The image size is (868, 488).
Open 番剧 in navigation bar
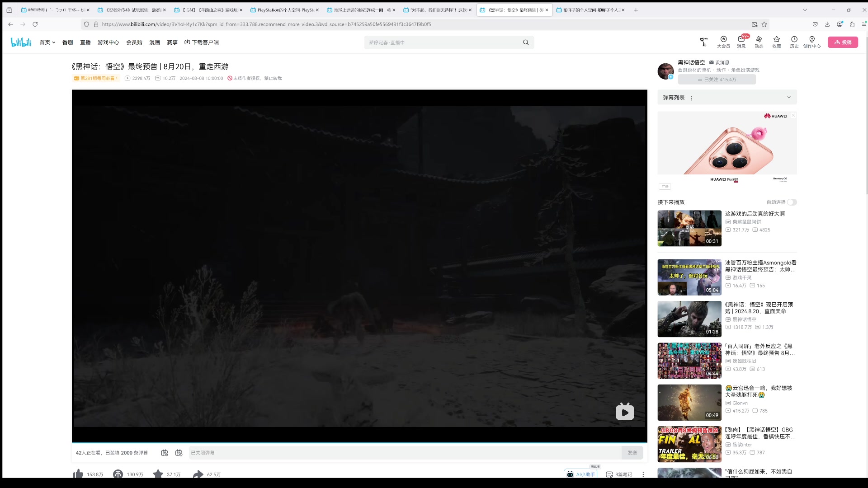(68, 42)
